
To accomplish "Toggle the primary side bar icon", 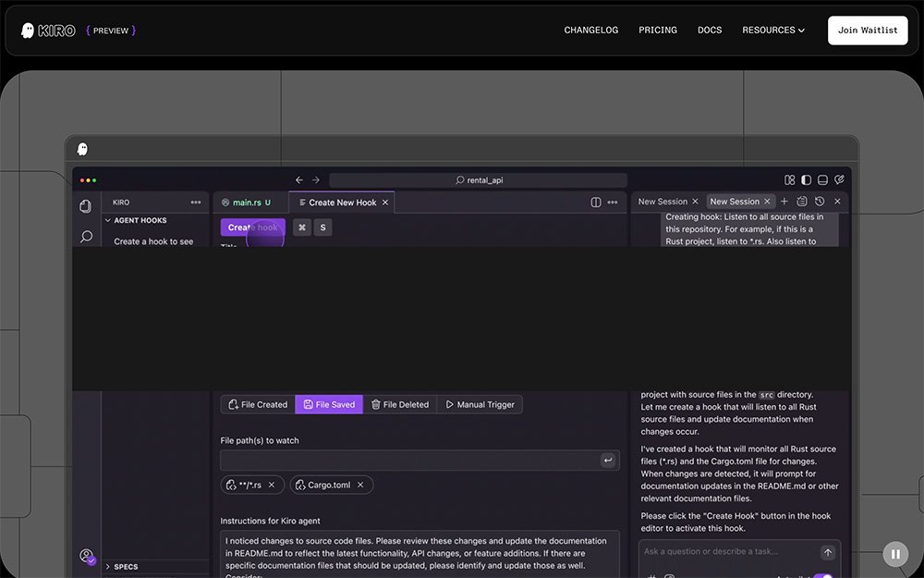I will pos(806,180).
